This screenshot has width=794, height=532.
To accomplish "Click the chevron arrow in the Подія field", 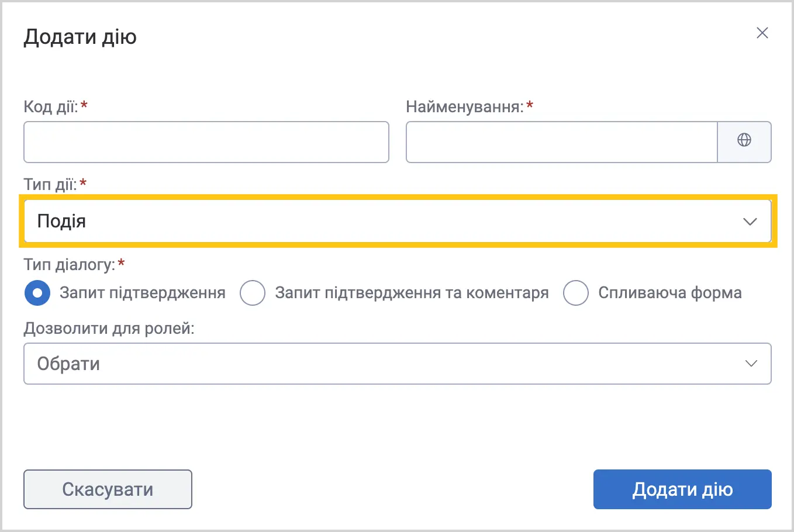I will pyautogui.click(x=750, y=222).
